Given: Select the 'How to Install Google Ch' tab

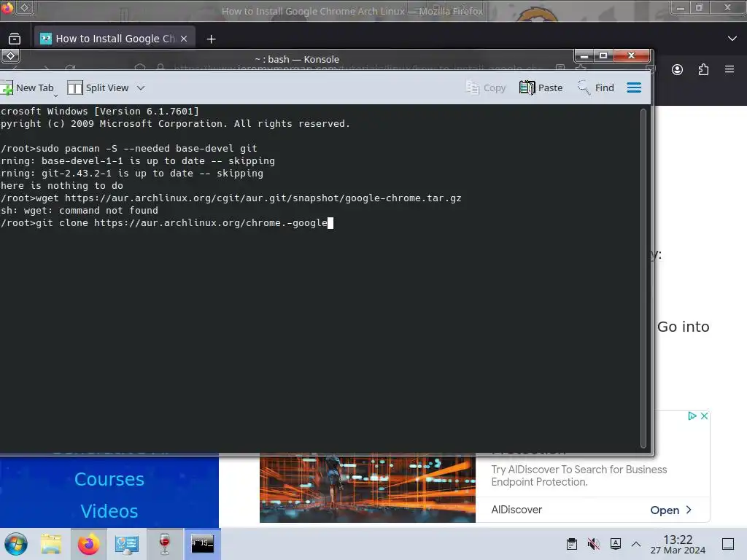Looking at the screenshot, I should pos(115,39).
